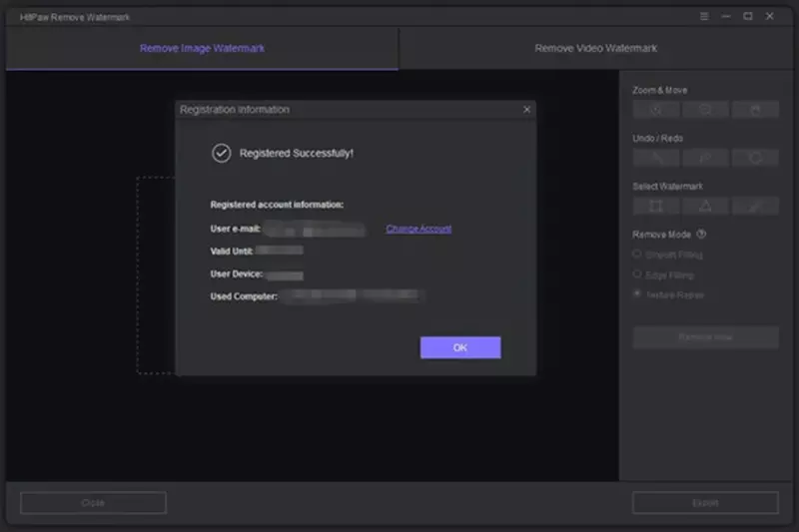Confirm registration with OK button
799x532 pixels.
coord(460,347)
